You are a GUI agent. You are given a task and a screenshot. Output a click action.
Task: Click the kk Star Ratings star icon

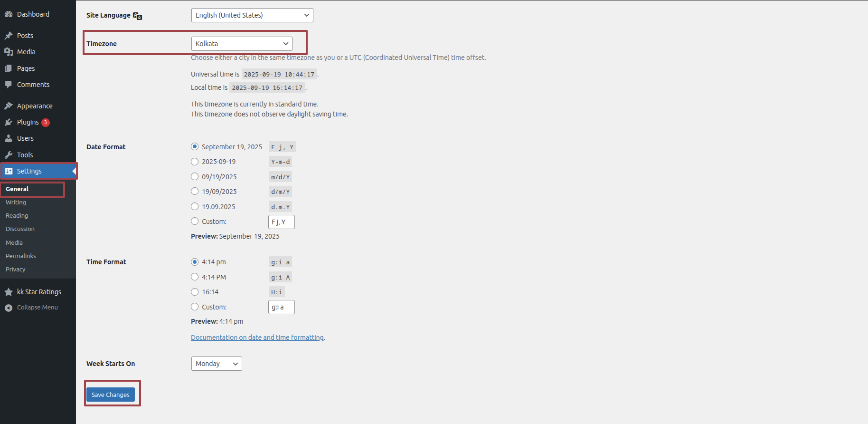tap(9, 292)
